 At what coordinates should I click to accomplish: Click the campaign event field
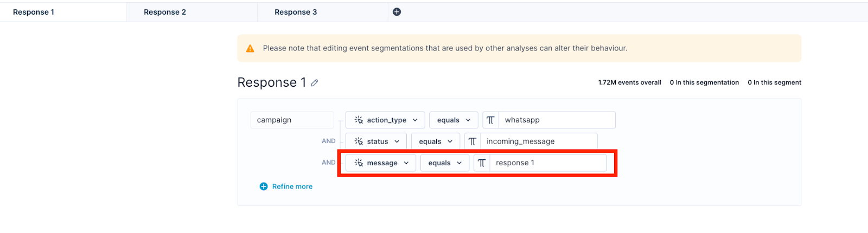click(292, 120)
